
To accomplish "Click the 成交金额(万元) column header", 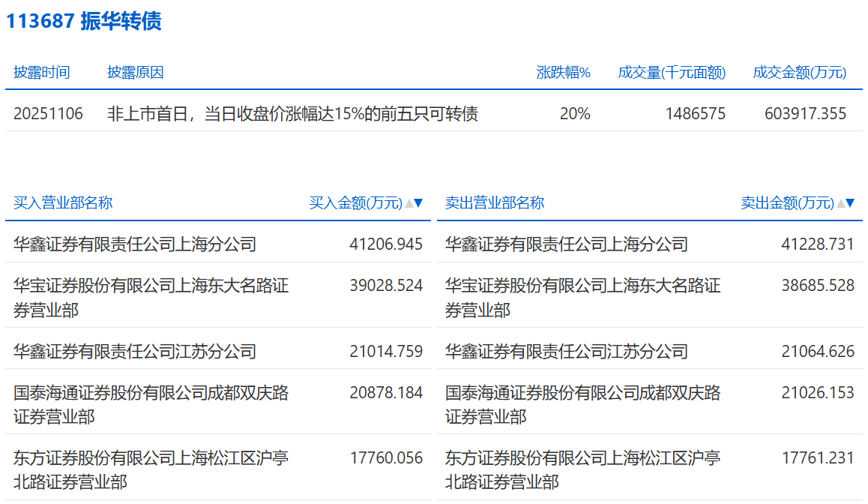I will click(799, 73).
